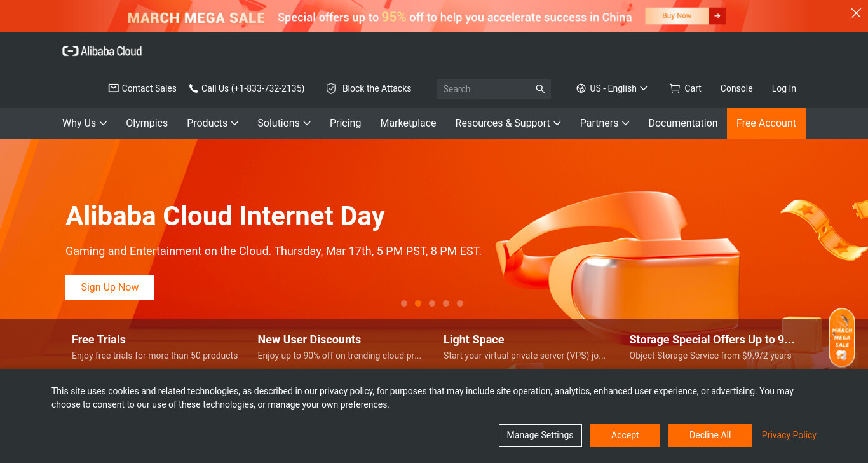
Task: Click the Cart text link
Action: [693, 88]
